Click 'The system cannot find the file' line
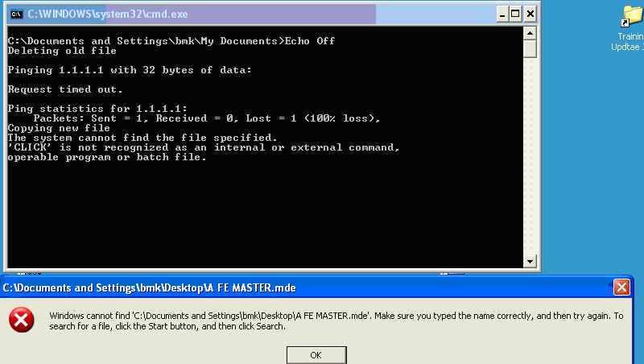Viewport: 644px width, 364px height. click(x=142, y=138)
